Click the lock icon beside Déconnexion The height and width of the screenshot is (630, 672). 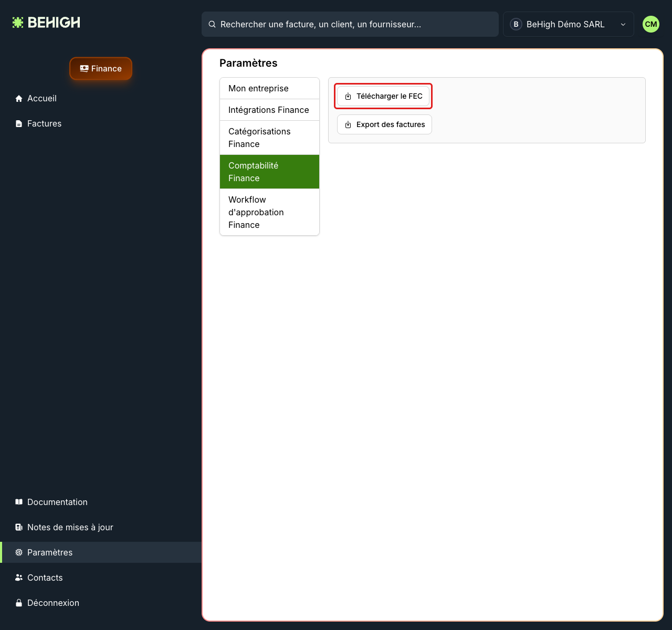click(x=19, y=603)
